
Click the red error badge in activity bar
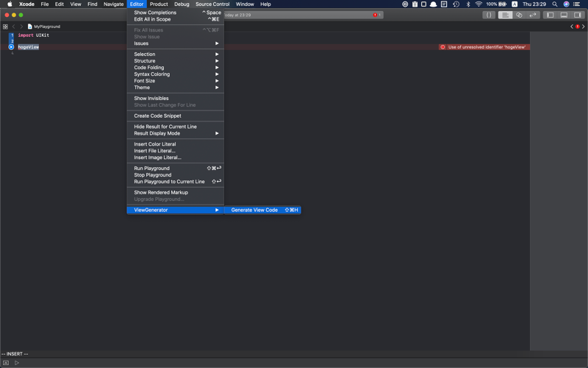click(x=376, y=15)
